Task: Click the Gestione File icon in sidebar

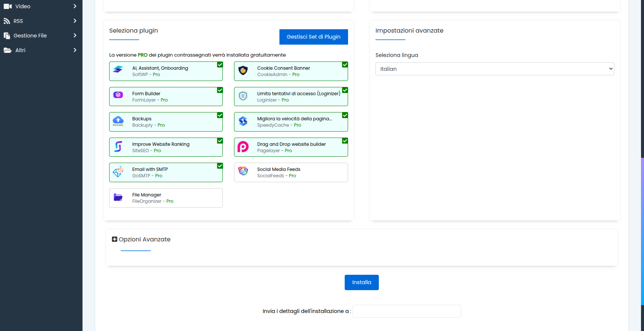Action: pyautogui.click(x=7, y=36)
